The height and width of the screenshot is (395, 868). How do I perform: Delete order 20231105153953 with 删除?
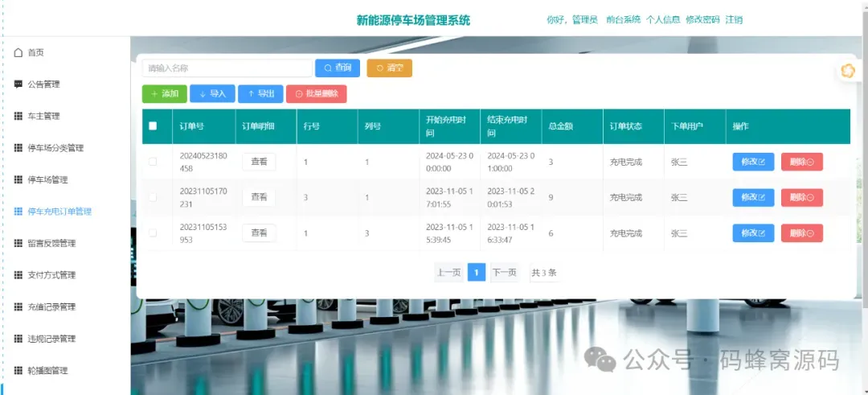click(x=802, y=233)
